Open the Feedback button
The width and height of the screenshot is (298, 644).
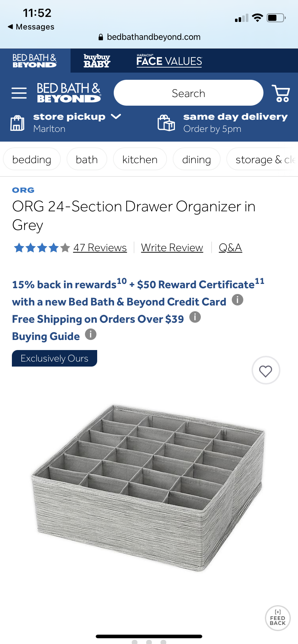pyautogui.click(x=277, y=618)
